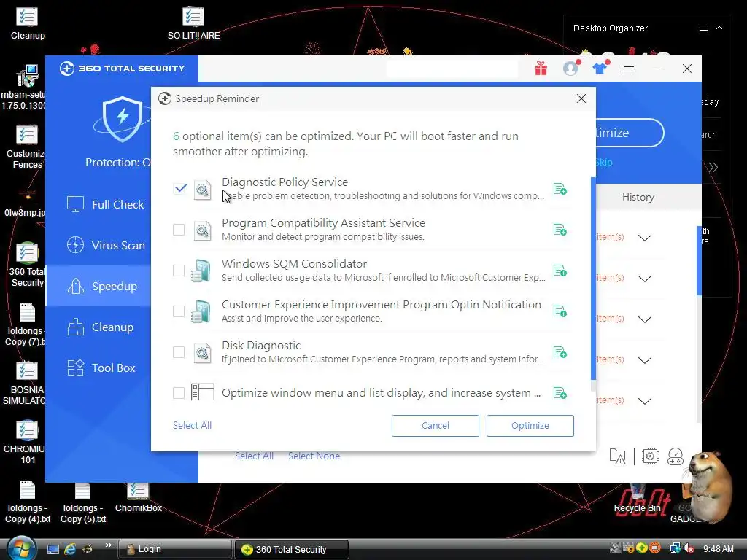Click list icon beside Optimize window menu
This screenshot has width=747, height=560.
[x=560, y=393]
